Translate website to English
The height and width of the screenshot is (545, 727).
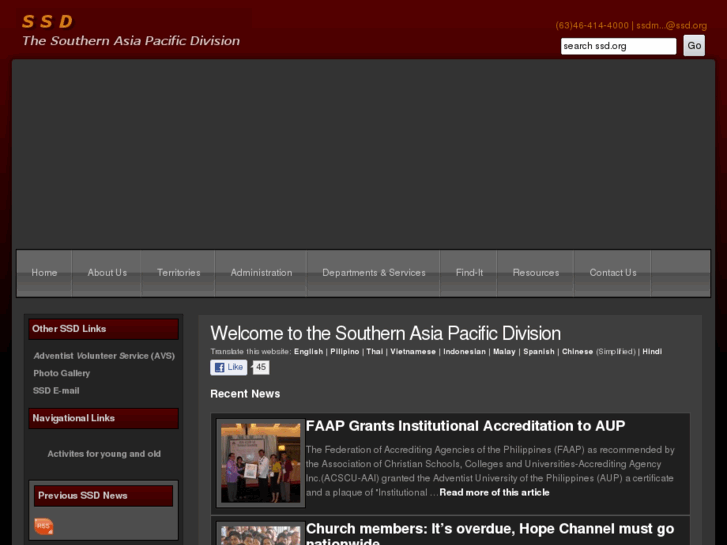pyautogui.click(x=308, y=352)
